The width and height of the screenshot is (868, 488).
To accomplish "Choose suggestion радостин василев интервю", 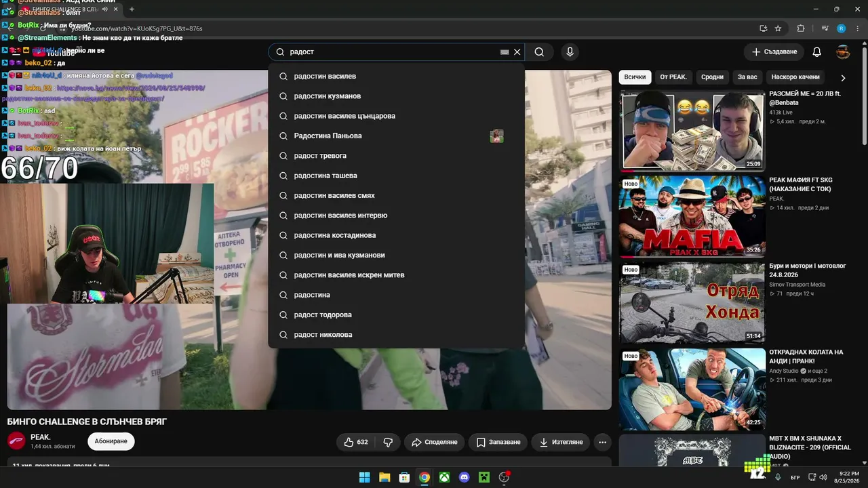I will point(397,216).
